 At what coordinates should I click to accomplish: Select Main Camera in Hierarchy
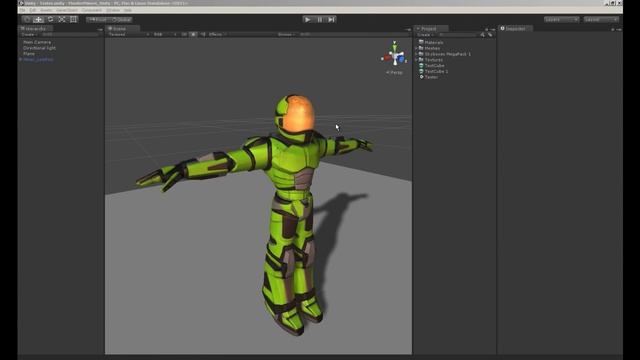37,42
